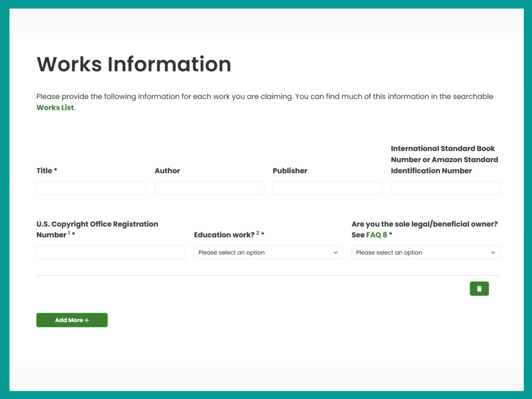Select the Publisher input box
The height and width of the screenshot is (399, 532).
pos(327,188)
